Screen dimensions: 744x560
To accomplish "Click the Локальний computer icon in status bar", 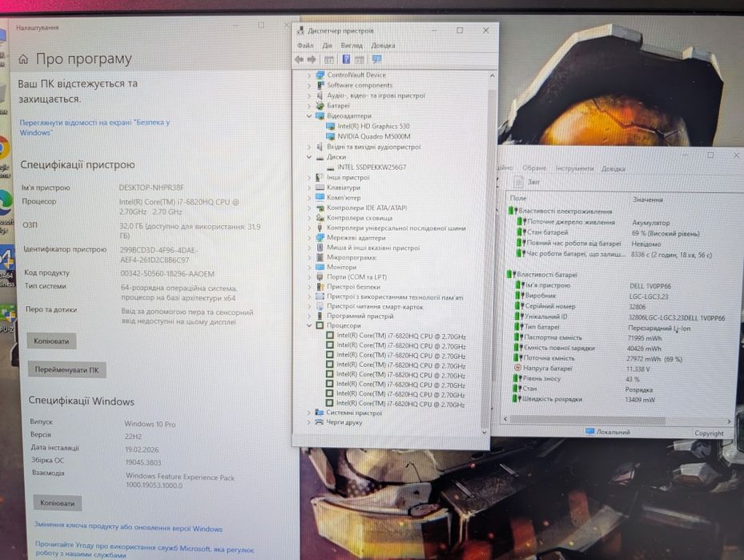I will click(x=589, y=431).
